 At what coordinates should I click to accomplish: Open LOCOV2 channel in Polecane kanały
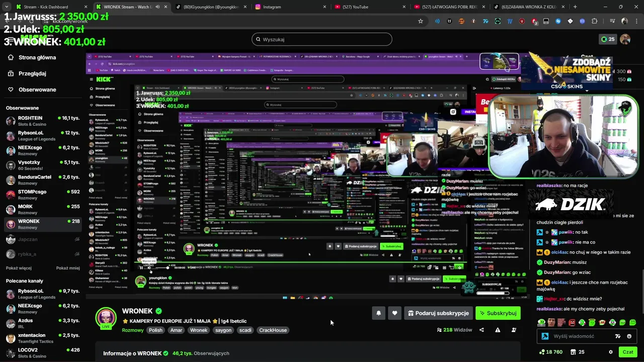[43, 352]
